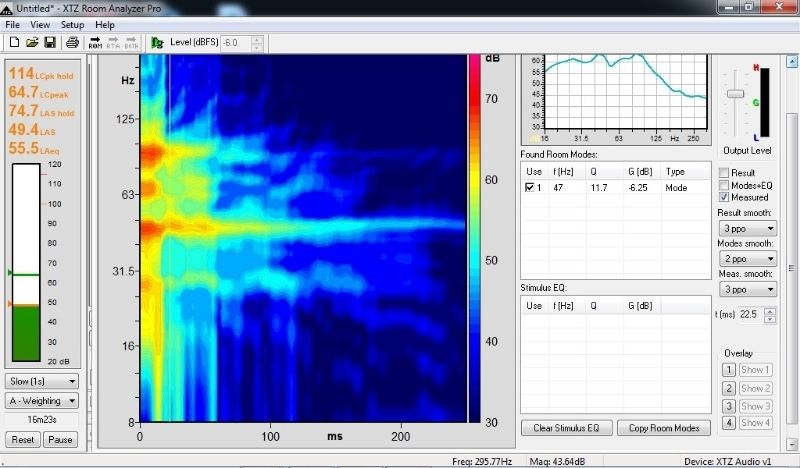Click the green start measurement icon
This screenshot has width=800, height=468.
pyautogui.click(x=157, y=43)
